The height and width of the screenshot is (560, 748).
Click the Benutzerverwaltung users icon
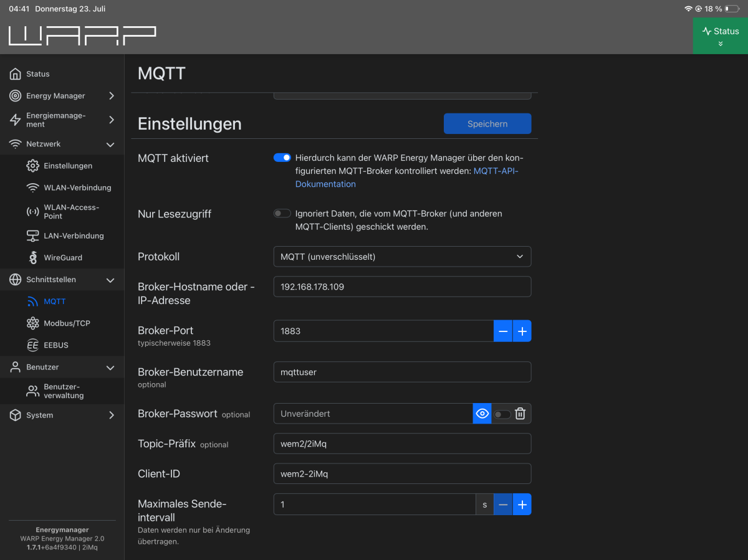point(33,391)
